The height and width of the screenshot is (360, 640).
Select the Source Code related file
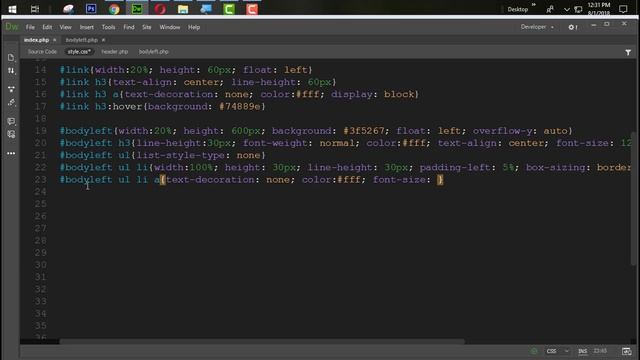(x=42, y=52)
